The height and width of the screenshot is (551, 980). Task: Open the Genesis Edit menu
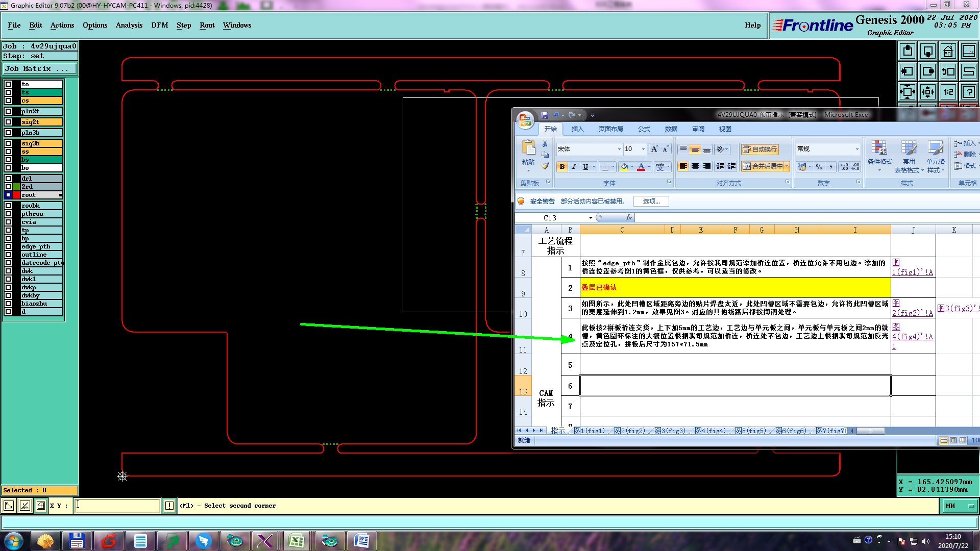tap(36, 25)
